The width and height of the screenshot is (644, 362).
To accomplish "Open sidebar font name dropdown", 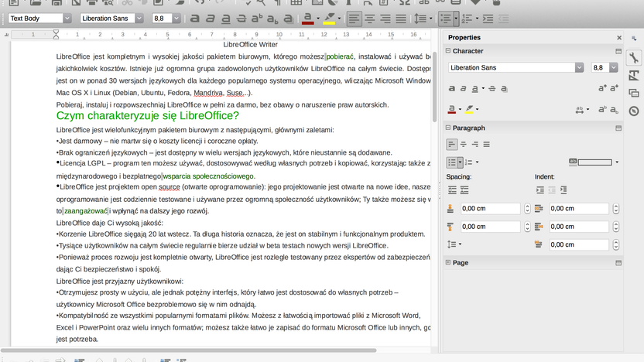I will tap(579, 68).
